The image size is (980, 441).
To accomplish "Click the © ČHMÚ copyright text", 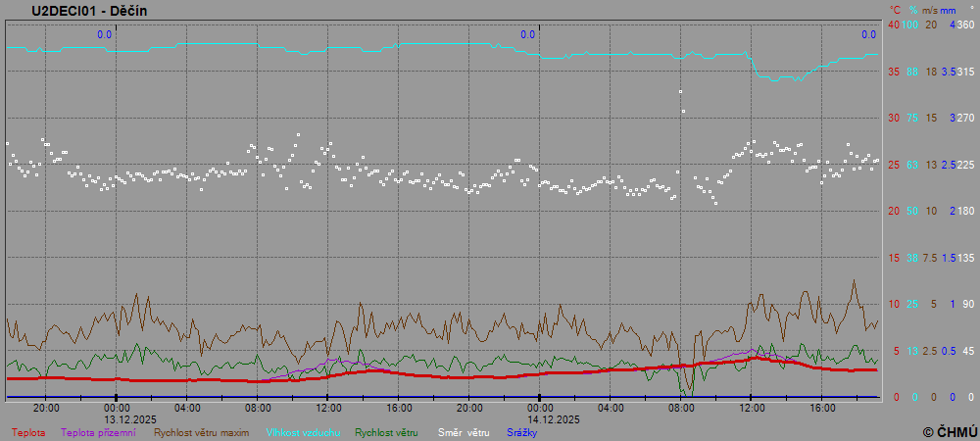I will pos(949,431).
